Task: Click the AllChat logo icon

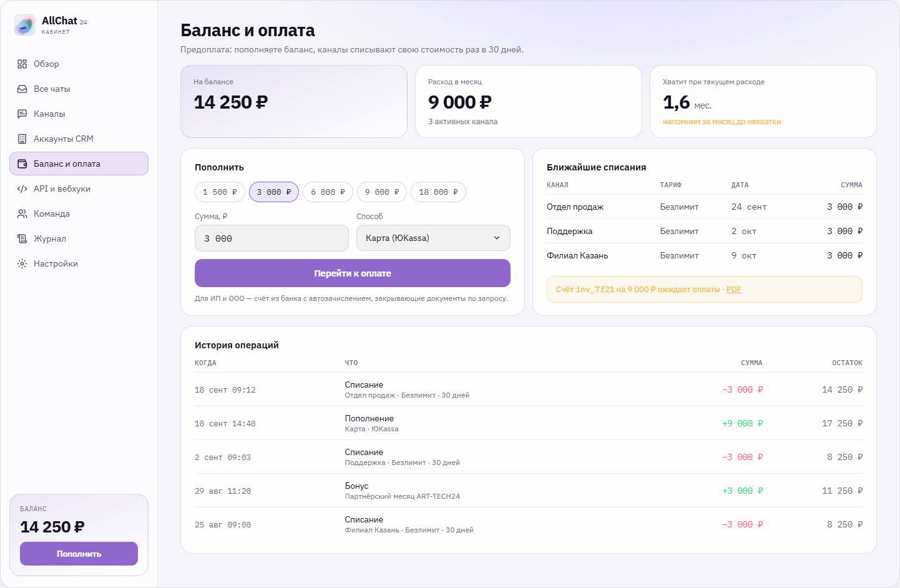Action: [x=25, y=25]
